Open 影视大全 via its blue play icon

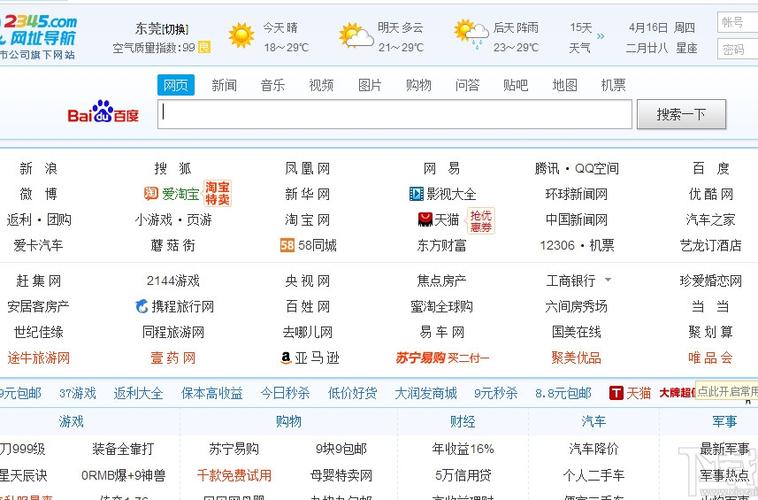click(x=417, y=194)
